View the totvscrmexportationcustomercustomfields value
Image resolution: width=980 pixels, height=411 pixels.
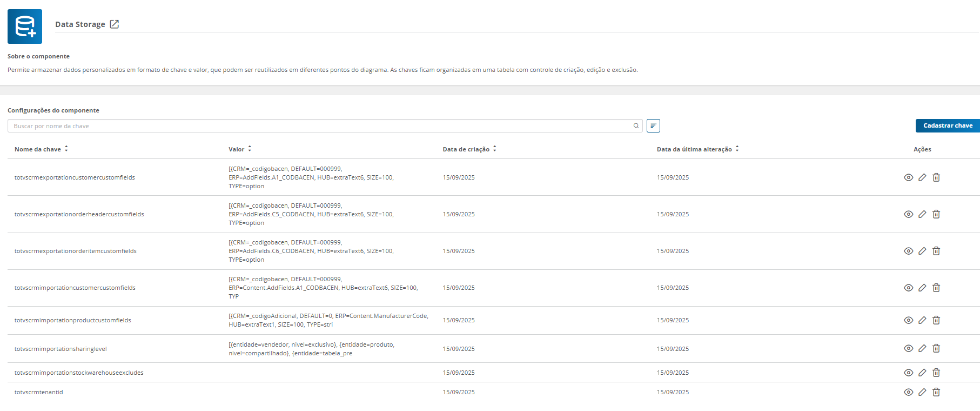[908, 177]
